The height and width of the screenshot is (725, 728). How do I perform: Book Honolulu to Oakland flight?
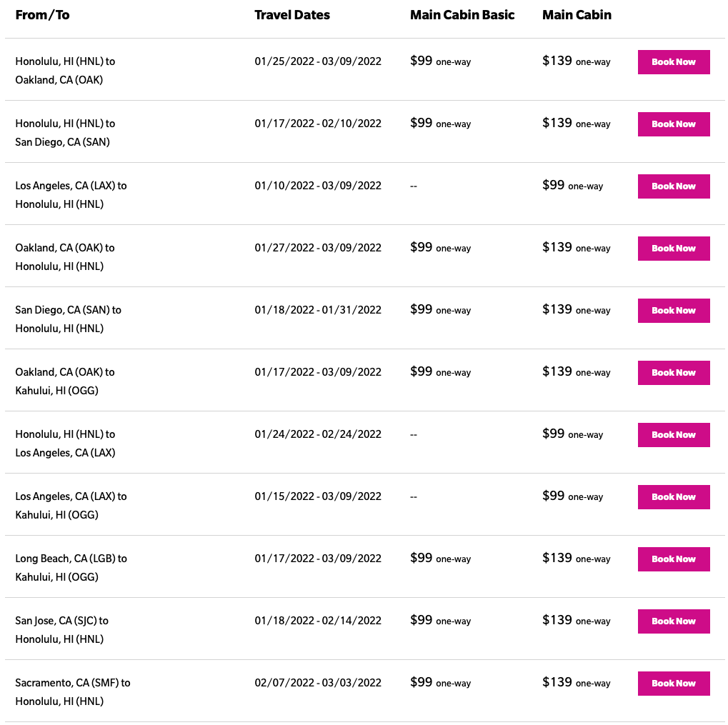(673, 62)
